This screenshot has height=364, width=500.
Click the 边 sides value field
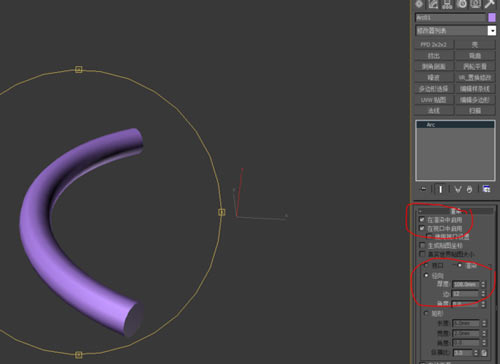coord(465,294)
